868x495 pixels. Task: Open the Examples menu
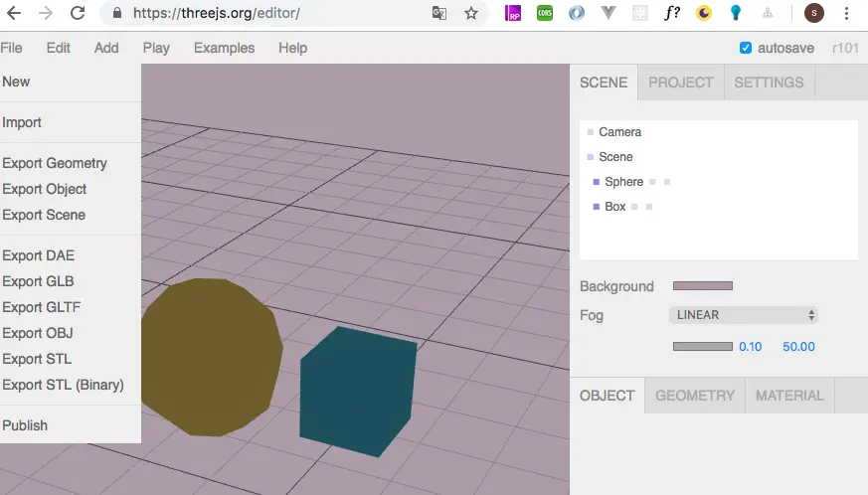224,48
